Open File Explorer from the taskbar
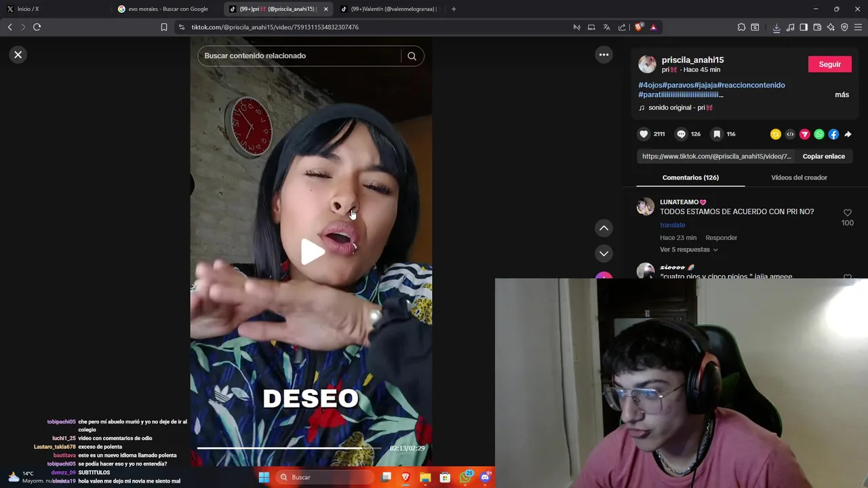The width and height of the screenshot is (868, 488). click(x=425, y=477)
